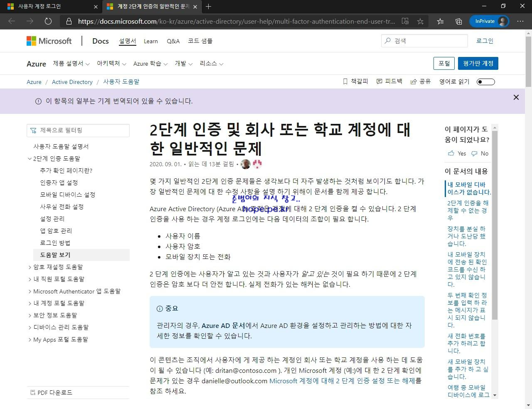Open 모바일 디바이스 설정 in sidebar
532x409 pixels.
[68, 195]
